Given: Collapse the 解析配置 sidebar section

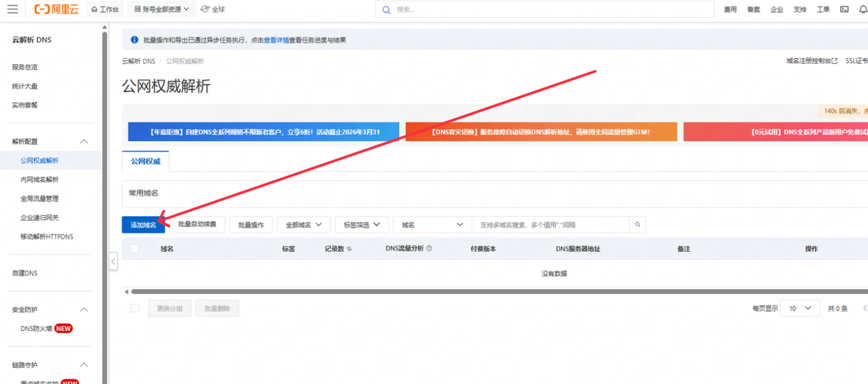Looking at the screenshot, I should click(x=84, y=141).
